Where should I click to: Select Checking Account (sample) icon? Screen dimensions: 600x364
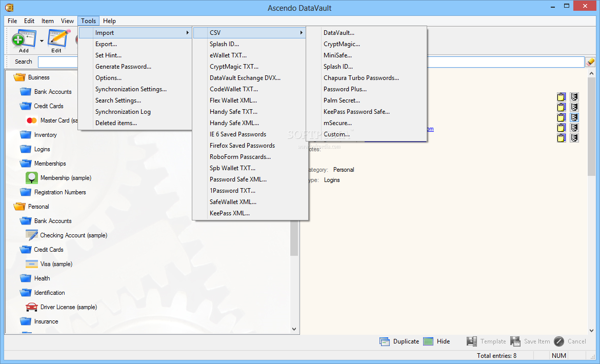[32, 235]
